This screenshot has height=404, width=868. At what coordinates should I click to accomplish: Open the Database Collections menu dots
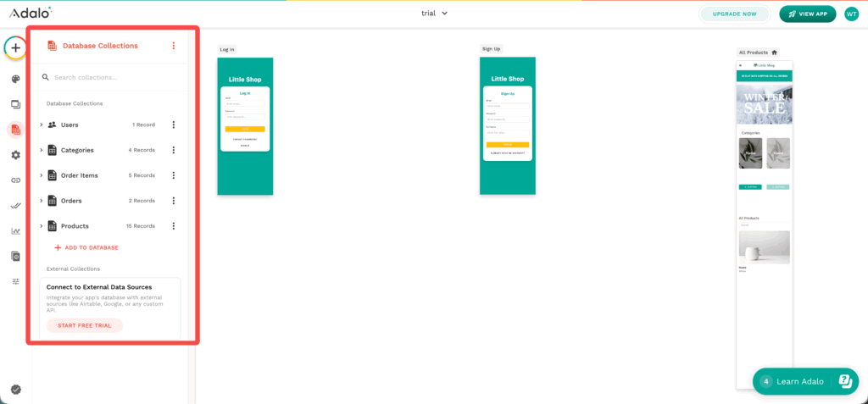point(174,46)
